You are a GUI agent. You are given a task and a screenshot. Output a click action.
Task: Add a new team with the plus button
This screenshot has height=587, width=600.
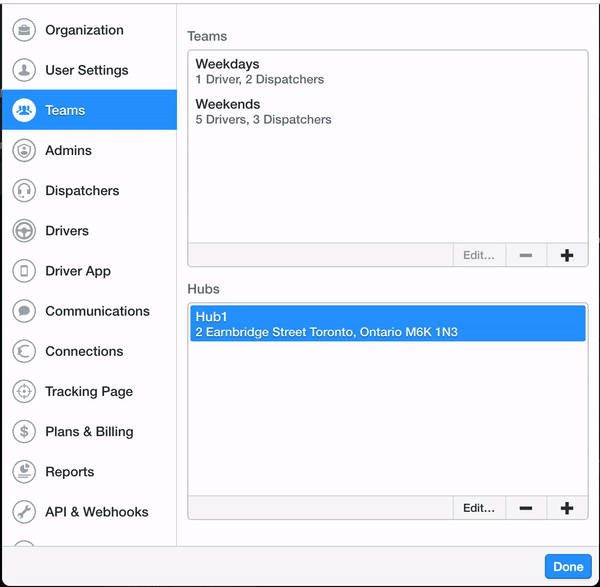pos(567,255)
